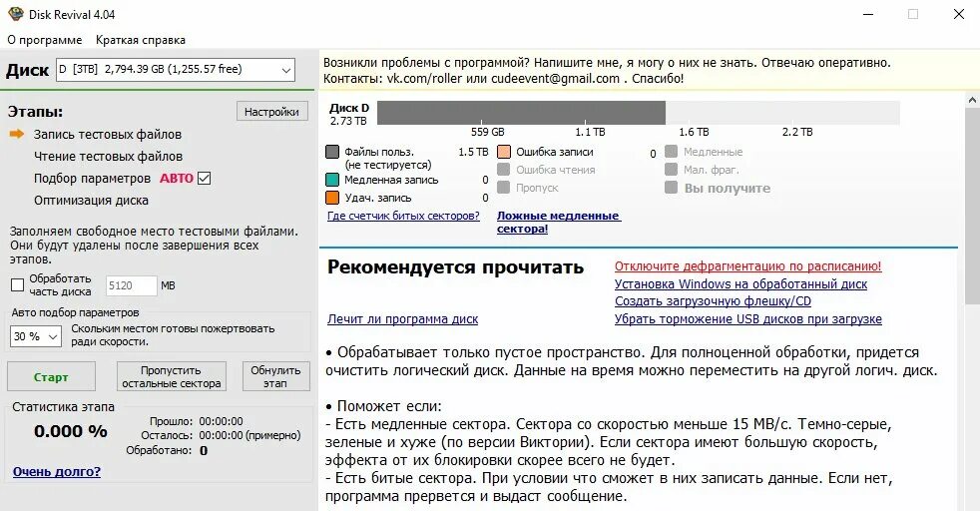Click the 0.000 % progress value

click(x=71, y=431)
